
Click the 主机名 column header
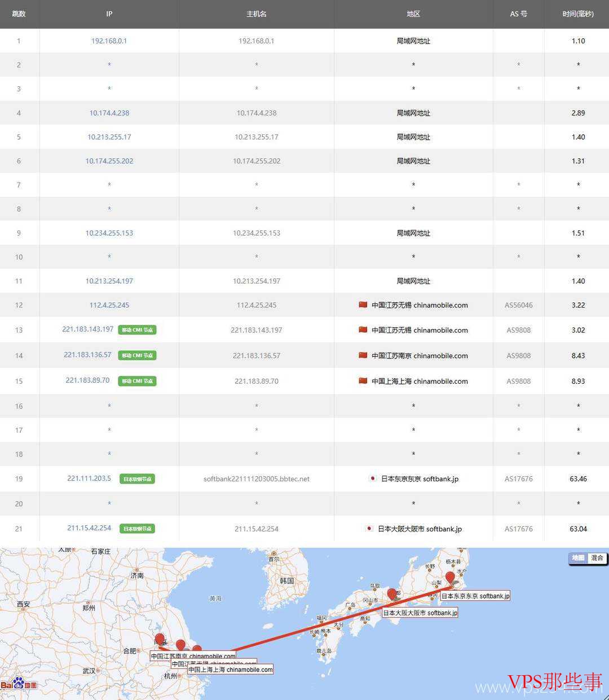point(257,14)
